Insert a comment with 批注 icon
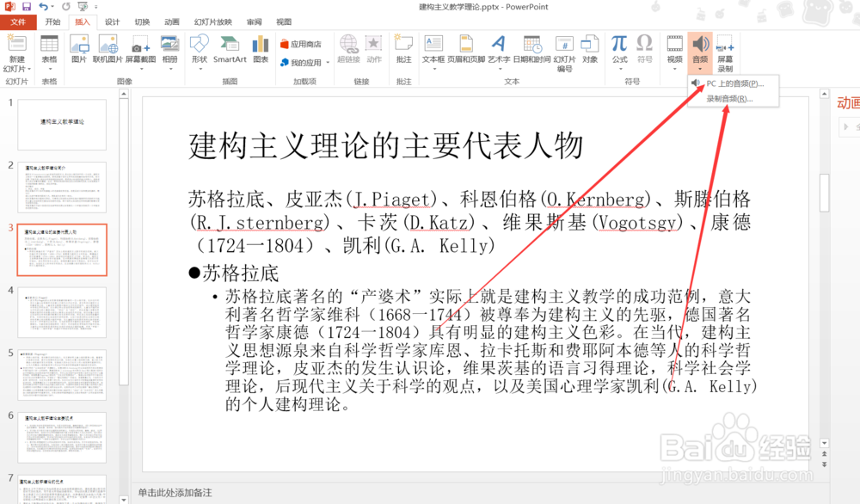 pos(403,44)
